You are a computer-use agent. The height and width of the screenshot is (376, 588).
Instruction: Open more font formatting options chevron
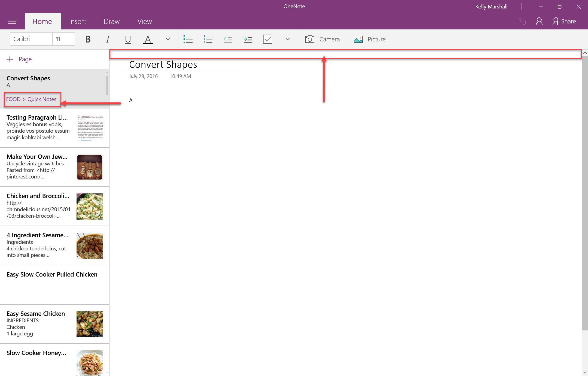[x=167, y=39]
